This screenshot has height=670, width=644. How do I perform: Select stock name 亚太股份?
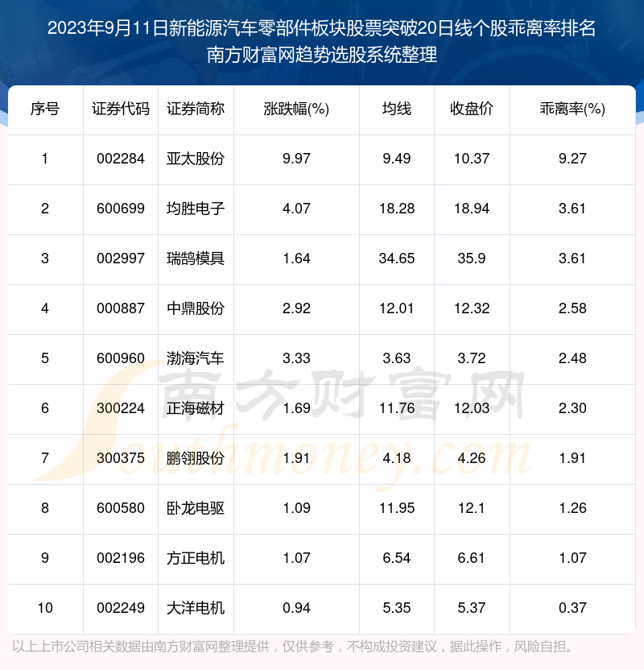[x=196, y=159]
